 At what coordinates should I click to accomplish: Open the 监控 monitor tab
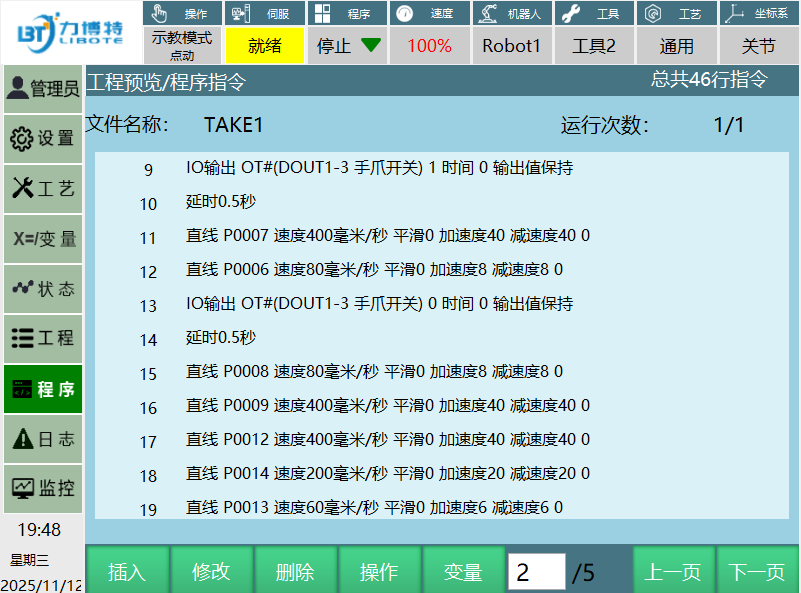[42, 489]
